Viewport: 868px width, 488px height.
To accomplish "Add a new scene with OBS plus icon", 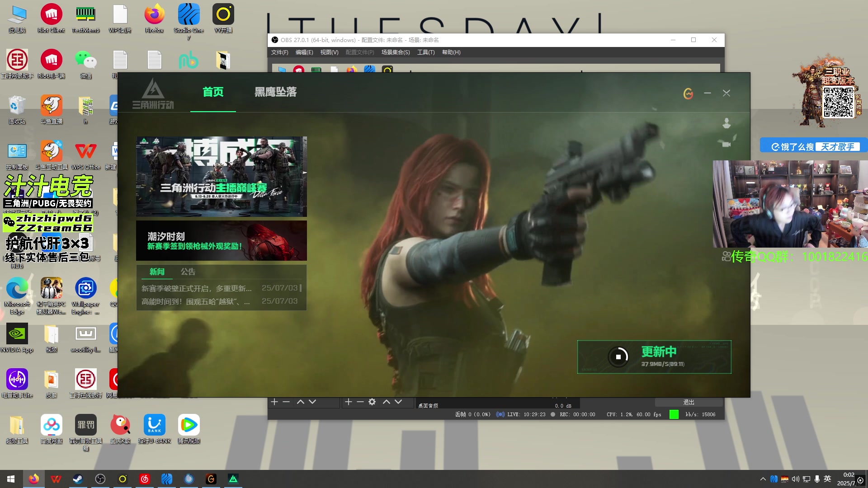I will pos(274,402).
